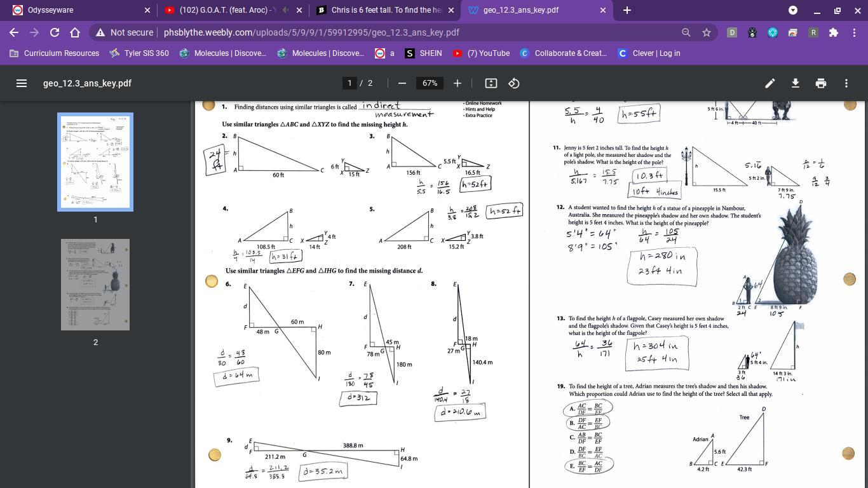This screenshot has height=488, width=868.
Task: Mute the G.O.A.T. YouTube tab audio
Action: tap(285, 10)
